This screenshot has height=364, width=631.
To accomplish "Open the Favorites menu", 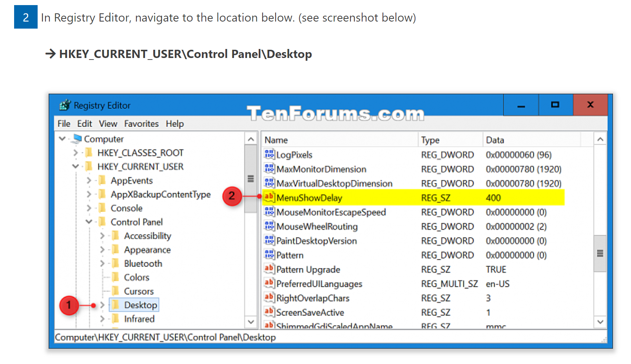I will click(141, 124).
